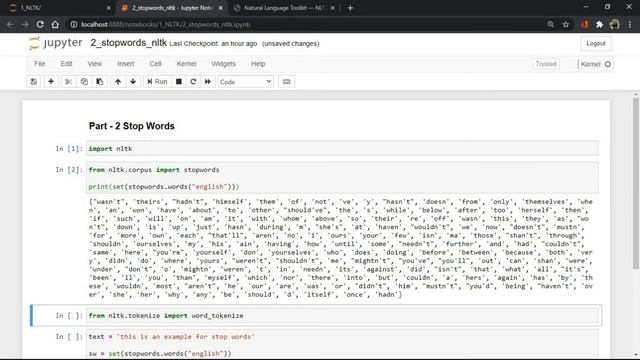The image size is (640, 360).
Task: Open the Widgets menu
Action: click(x=223, y=64)
